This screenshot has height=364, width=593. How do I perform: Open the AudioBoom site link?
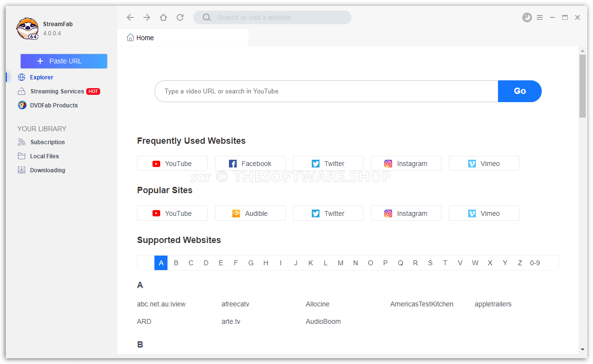323,321
